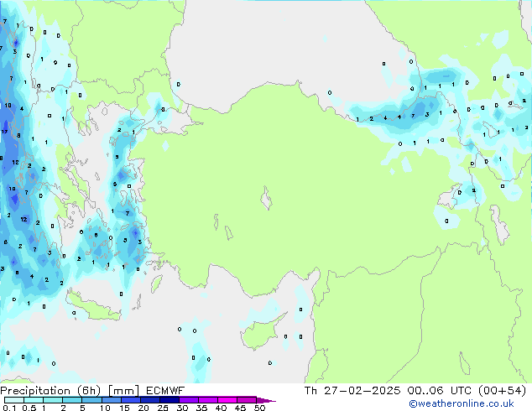Click the 'Th 27-02-2025 00..06 UTC (00+54)' timestamp
The width and height of the screenshot is (532, 411).
(415, 391)
